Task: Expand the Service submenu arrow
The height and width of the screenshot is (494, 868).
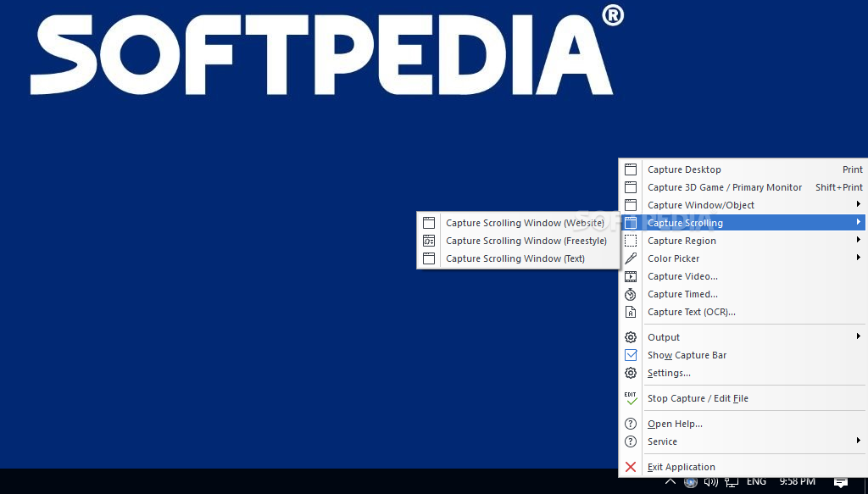Action: click(858, 441)
